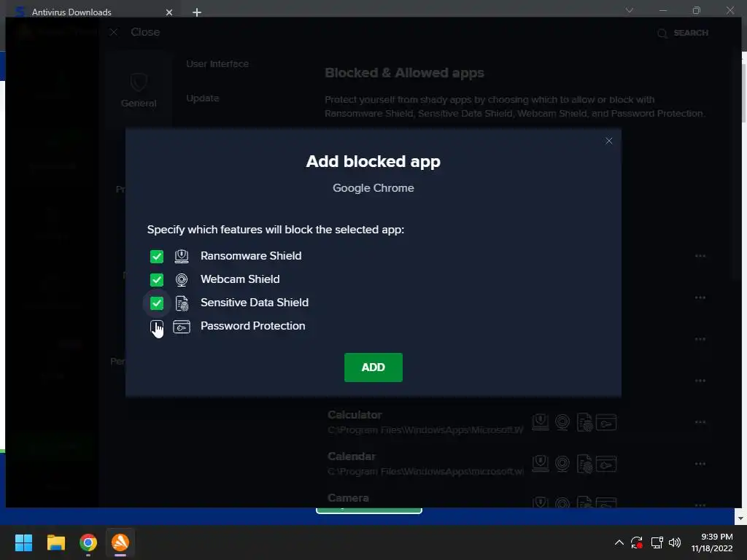Click the Webcam Shield camera icon
Image resolution: width=747 pixels, height=560 pixels.
pyautogui.click(x=182, y=279)
